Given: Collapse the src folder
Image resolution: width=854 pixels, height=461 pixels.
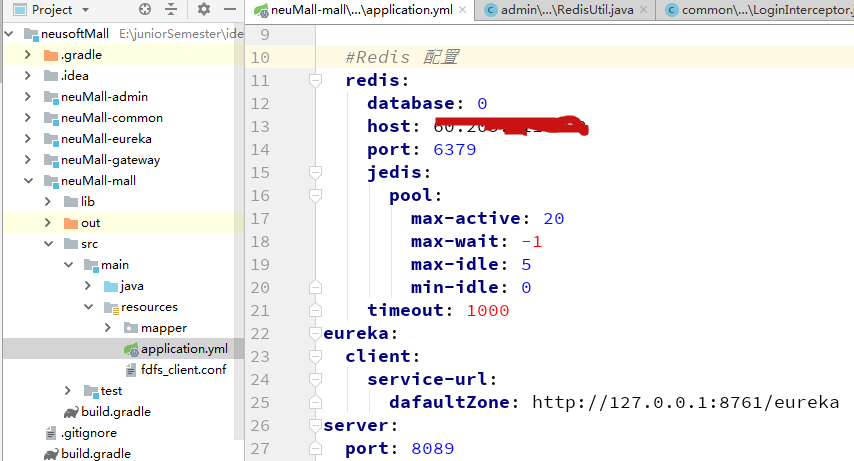Looking at the screenshot, I should point(48,244).
